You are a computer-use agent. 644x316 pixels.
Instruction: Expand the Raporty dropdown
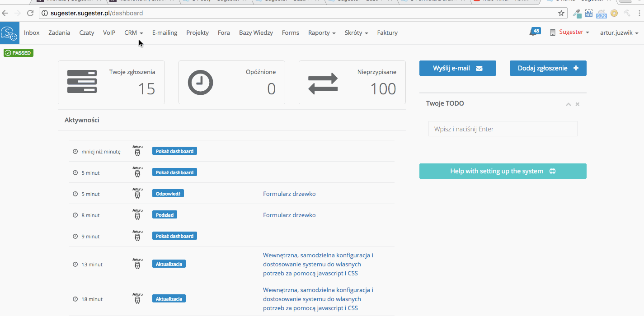(x=321, y=33)
